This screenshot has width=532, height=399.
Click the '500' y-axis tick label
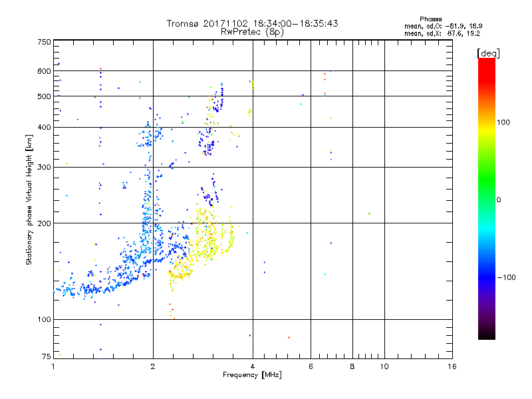(x=44, y=96)
